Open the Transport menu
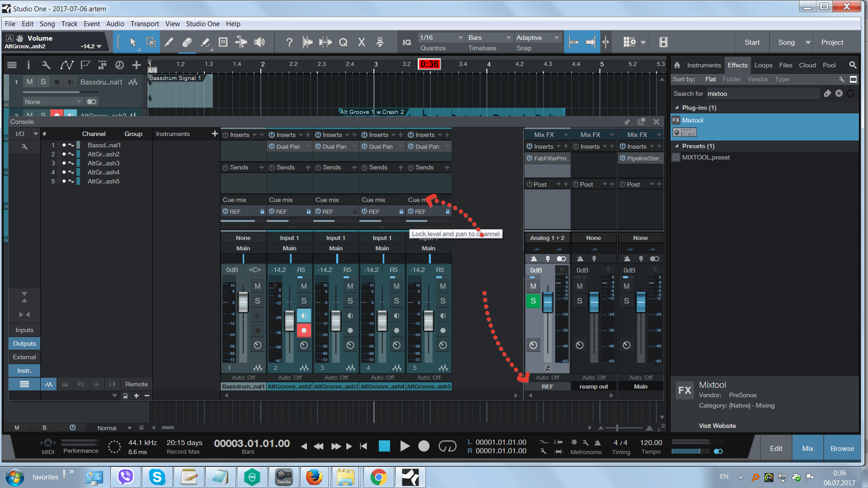Screen dimensions: 868x488 [x=145, y=24]
